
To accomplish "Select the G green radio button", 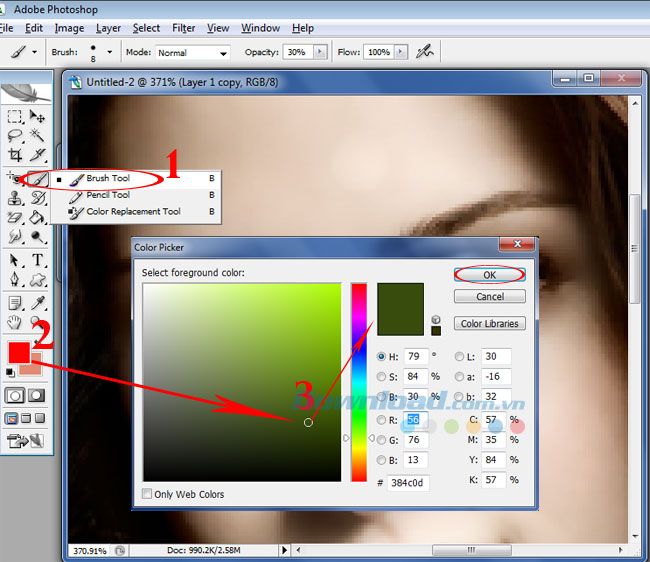I will (x=381, y=440).
